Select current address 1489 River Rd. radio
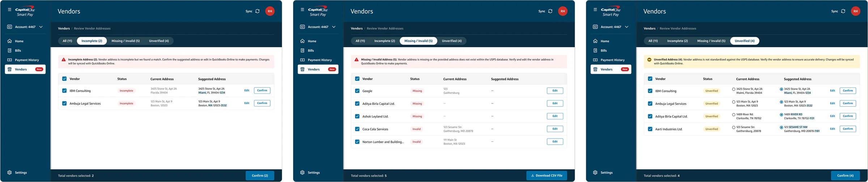The height and width of the screenshot is (182, 868). (x=734, y=115)
